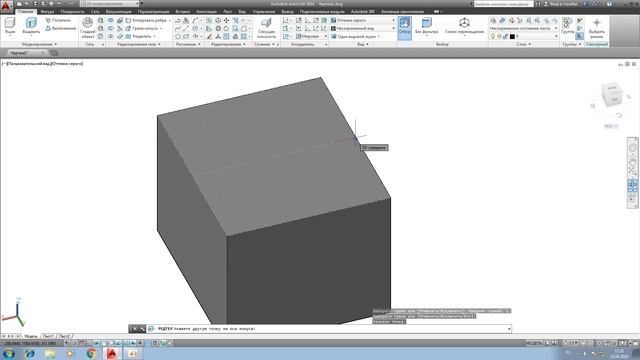Select the Move tool in Editing panel

tap(226, 20)
